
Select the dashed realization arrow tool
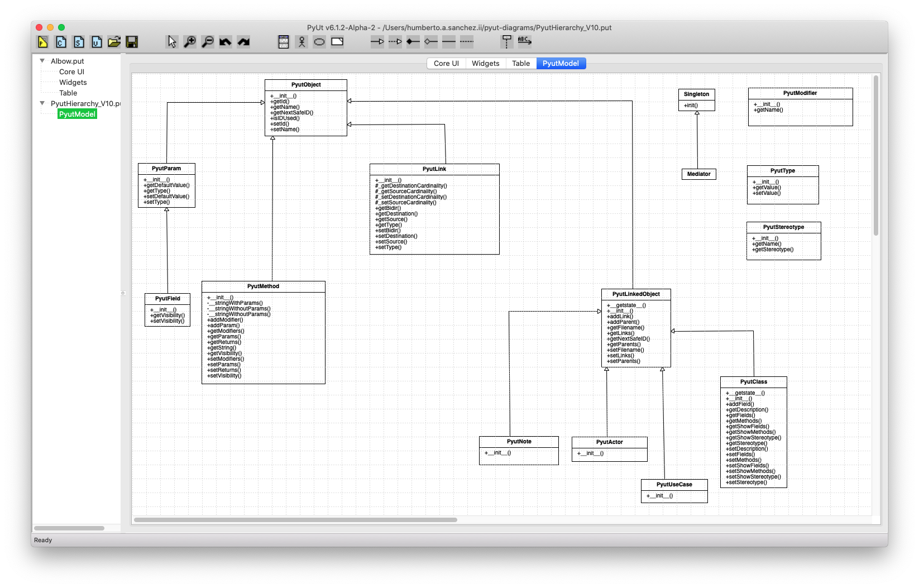(395, 42)
